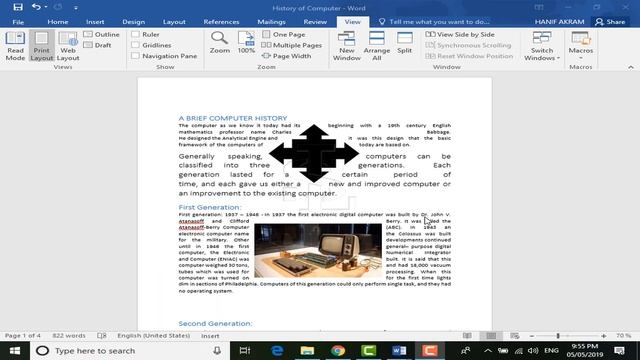Open the Mailings tab
This screenshot has width=640, height=360.
point(271,22)
